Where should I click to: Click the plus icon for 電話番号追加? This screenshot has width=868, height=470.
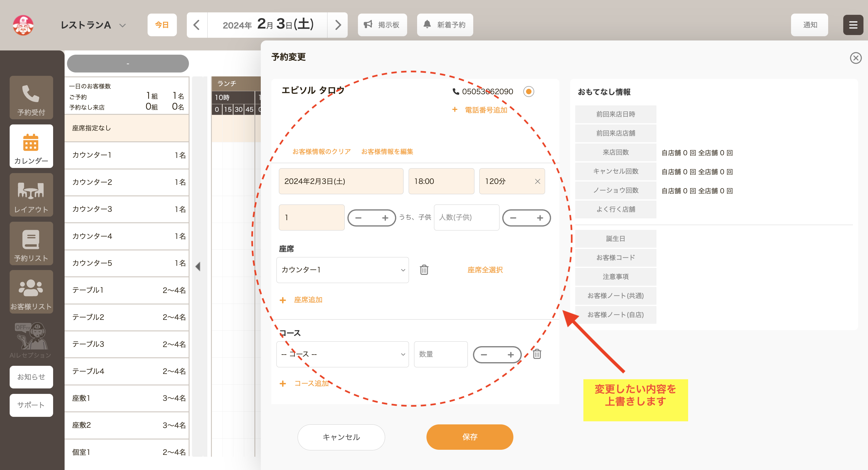(455, 110)
